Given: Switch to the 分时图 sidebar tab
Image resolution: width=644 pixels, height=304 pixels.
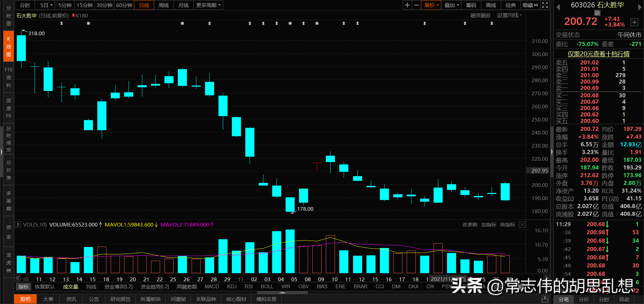Looking at the screenshot, I should coord(8,15).
